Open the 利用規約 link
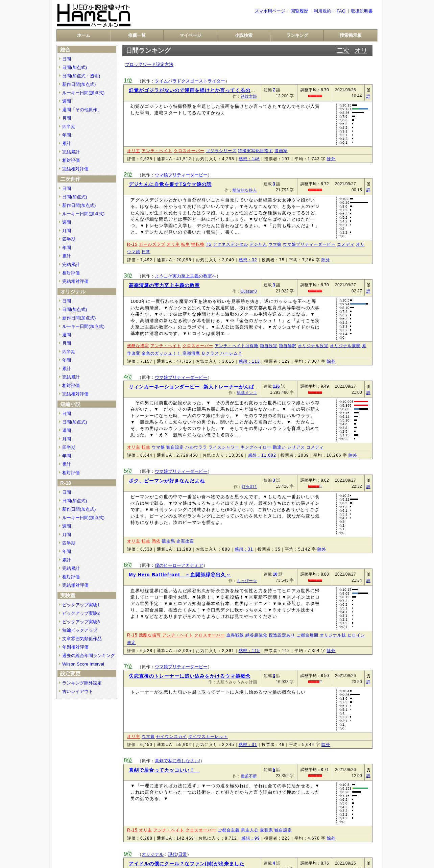 322,11
